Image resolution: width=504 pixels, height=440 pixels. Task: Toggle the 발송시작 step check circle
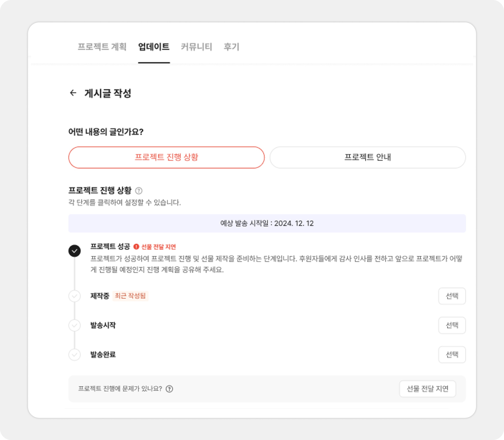pyautogui.click(x=74, y=325)
